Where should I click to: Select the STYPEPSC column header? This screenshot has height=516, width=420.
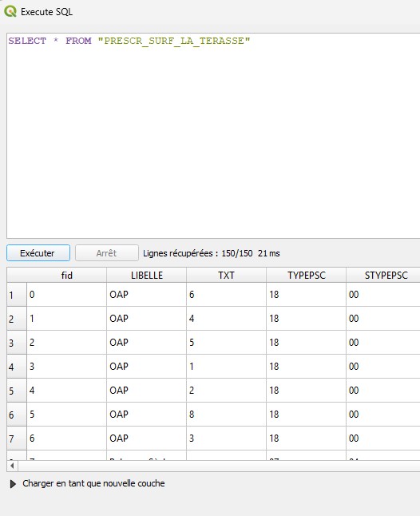pyautogui.click(x=383, y=275)
